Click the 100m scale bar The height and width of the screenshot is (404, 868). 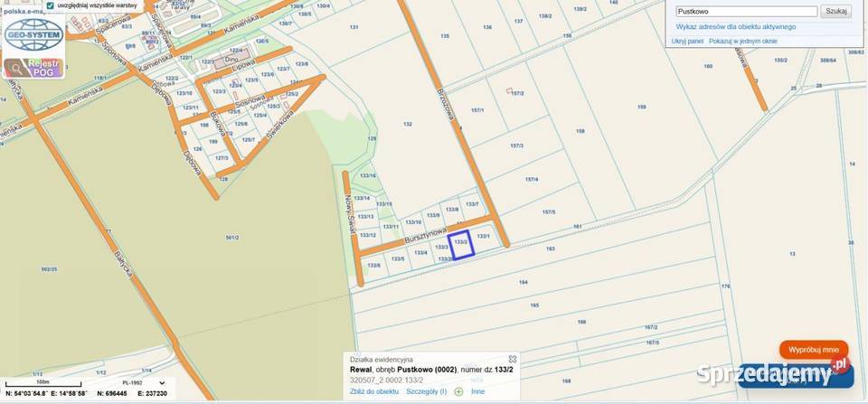42,383
